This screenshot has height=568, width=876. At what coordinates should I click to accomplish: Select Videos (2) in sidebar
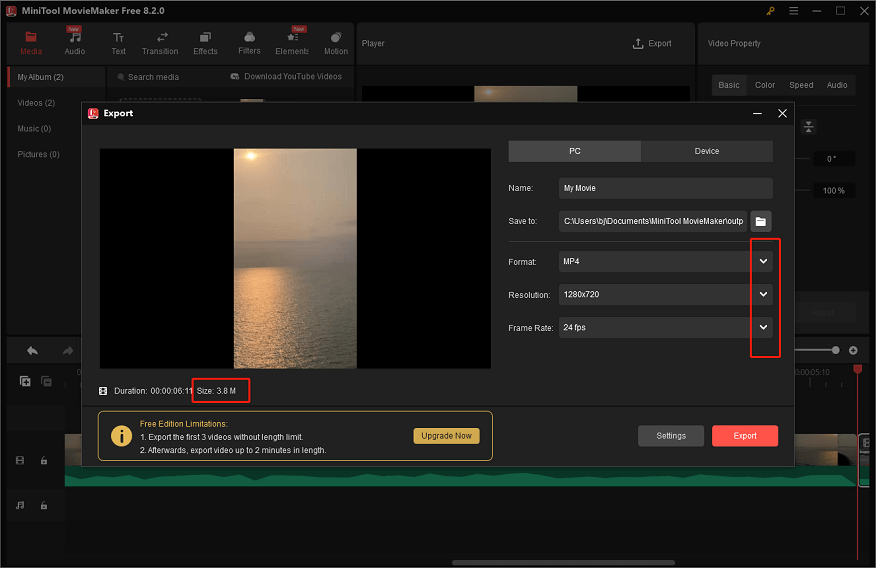click(x=36, y=103)
